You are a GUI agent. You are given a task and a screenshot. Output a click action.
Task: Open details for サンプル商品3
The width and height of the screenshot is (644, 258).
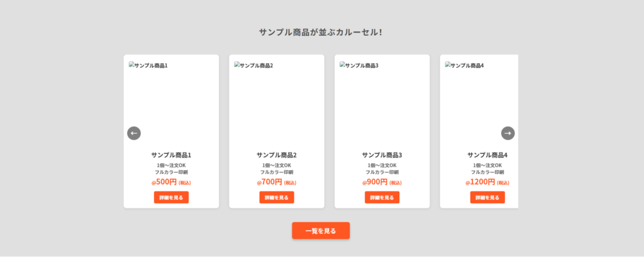tap(382, 197)
